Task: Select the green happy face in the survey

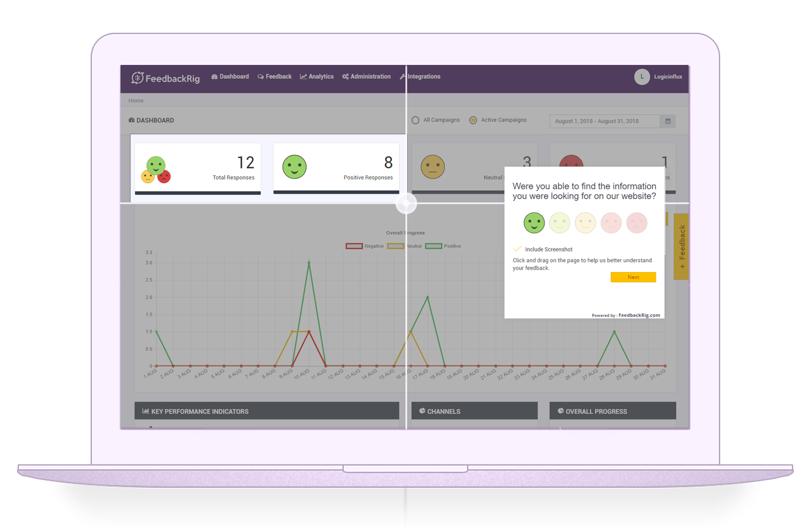Action: [534, 223]
